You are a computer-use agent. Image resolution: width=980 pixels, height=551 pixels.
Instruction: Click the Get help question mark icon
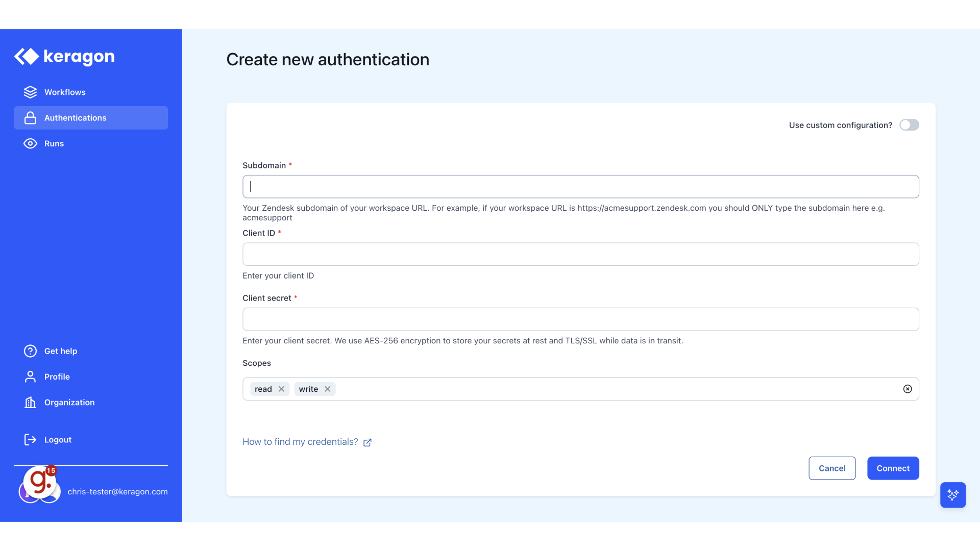point(30,351)
